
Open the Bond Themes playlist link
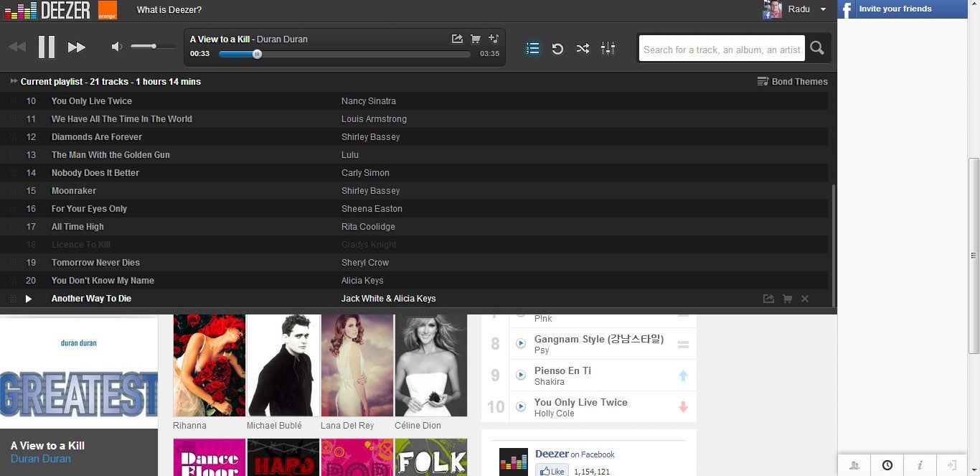[793, 82]
